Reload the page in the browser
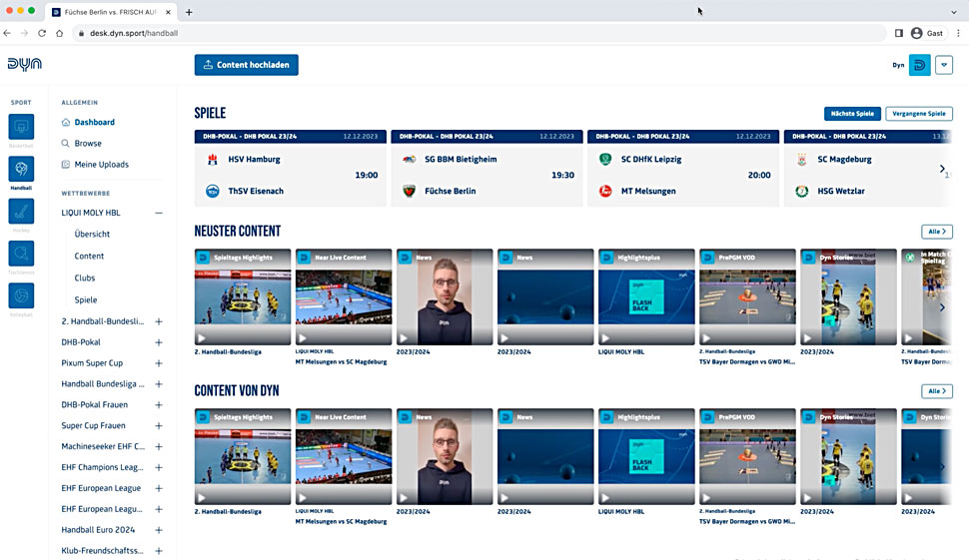The image size is (969, 560). pos(42,33)
